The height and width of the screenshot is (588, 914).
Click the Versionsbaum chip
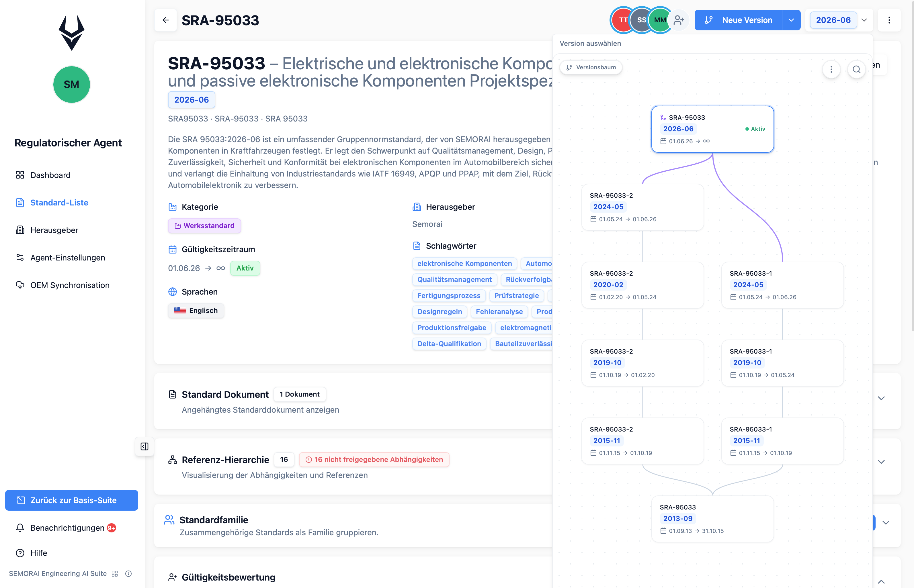tap(591, 67)
